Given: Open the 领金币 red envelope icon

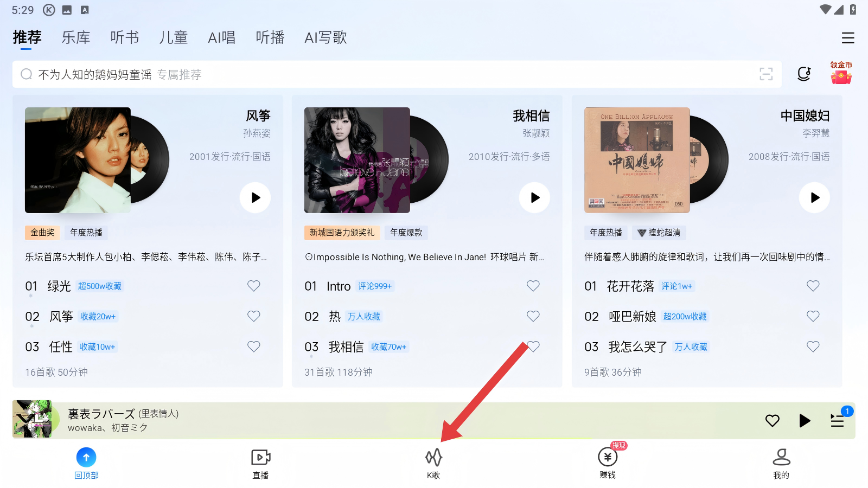Looking at the screenshot, I should point(841,73).
